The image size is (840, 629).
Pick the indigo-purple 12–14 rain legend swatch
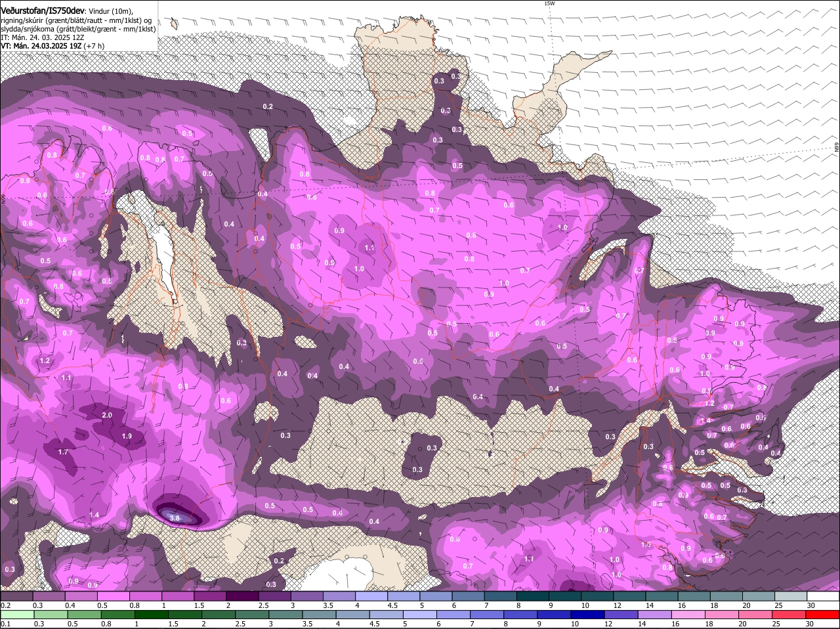[620, 615]
